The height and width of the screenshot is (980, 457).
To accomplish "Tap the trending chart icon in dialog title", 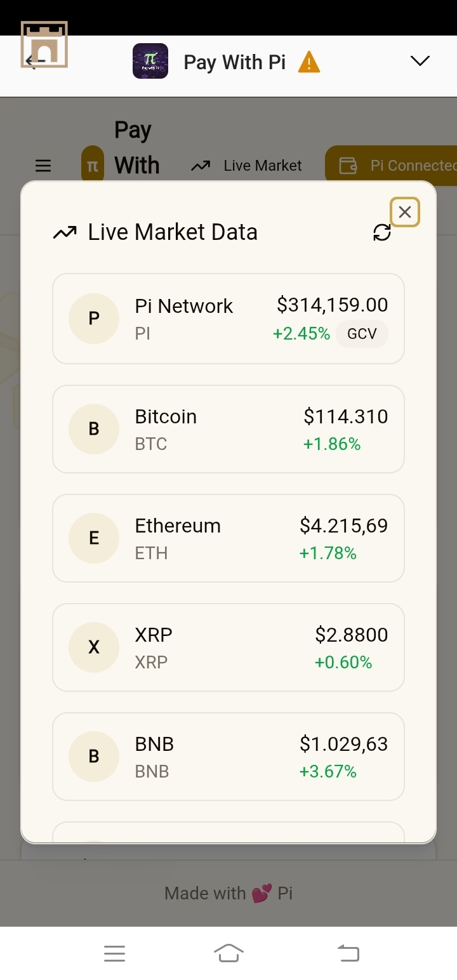I will (65, 233).
